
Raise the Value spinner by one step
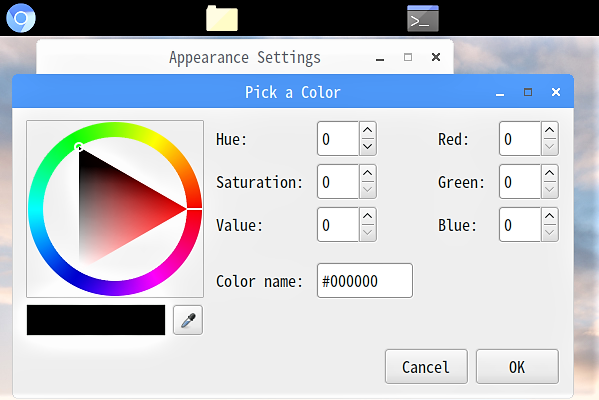coord(367,216)
